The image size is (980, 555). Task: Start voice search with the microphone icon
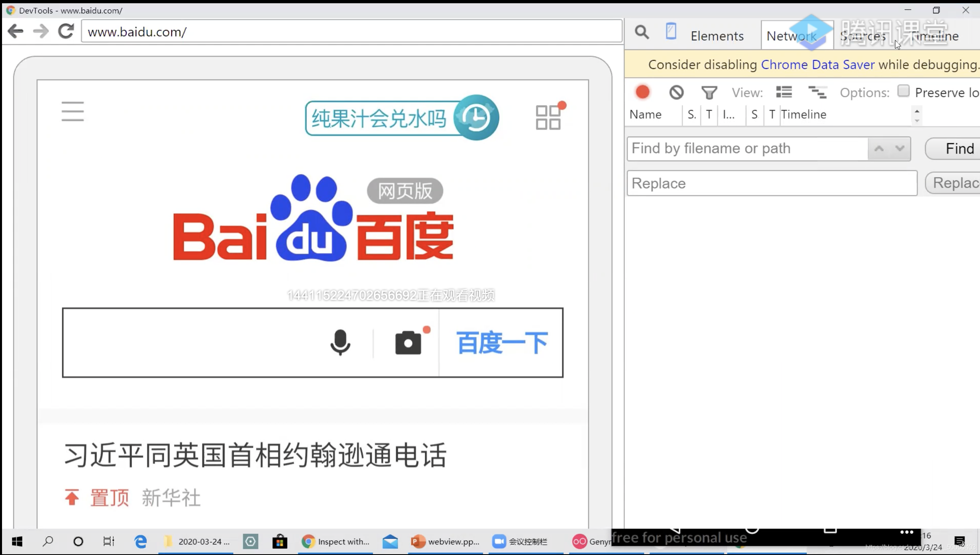(x=341, y=342)
